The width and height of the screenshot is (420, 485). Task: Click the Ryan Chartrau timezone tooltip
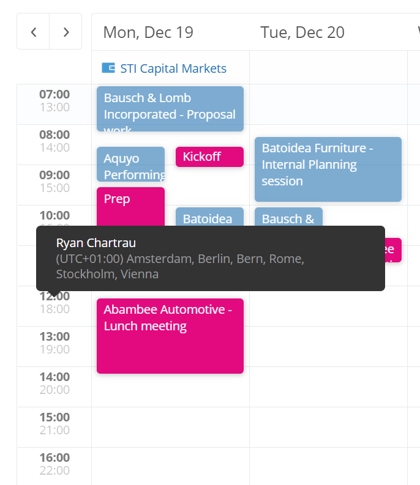pyautogui.click(x=210, y=258)
